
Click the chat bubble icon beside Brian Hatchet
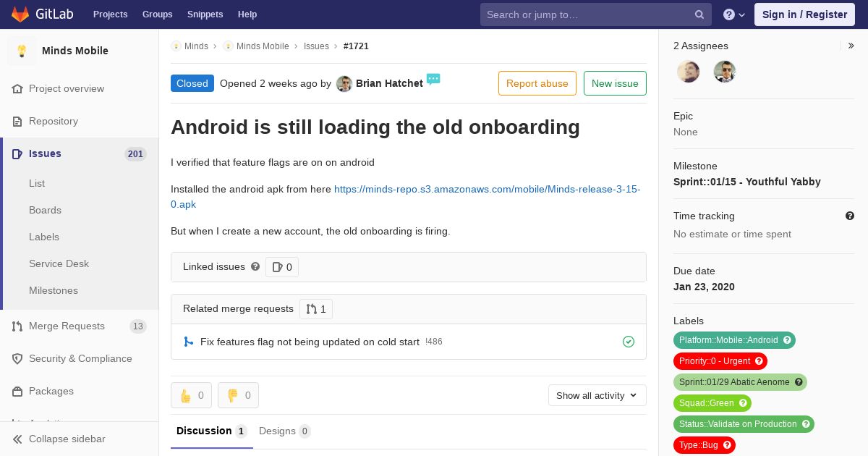[433, 79]
